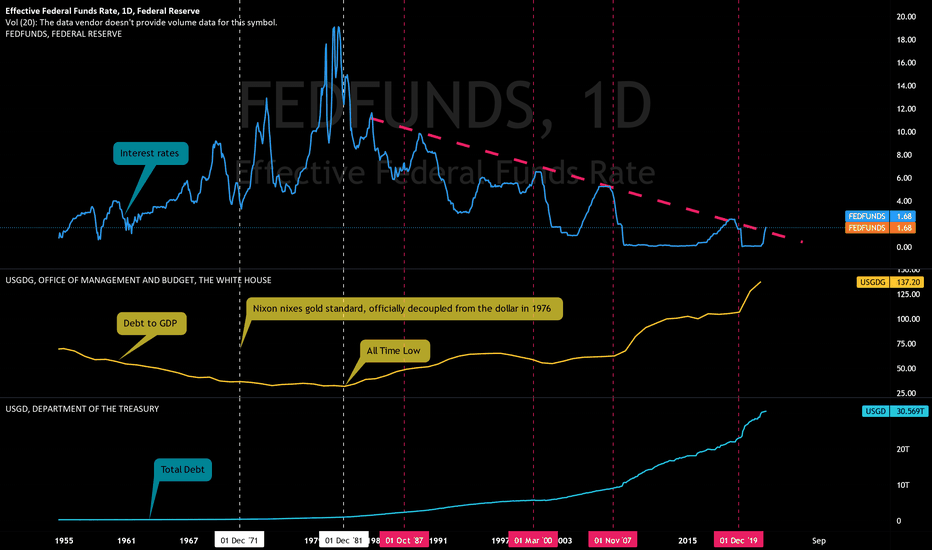This screenshot has height=550, width=932.
Task: Click the 14.00 value on rate axis
Action: click(x=906, y=86)
